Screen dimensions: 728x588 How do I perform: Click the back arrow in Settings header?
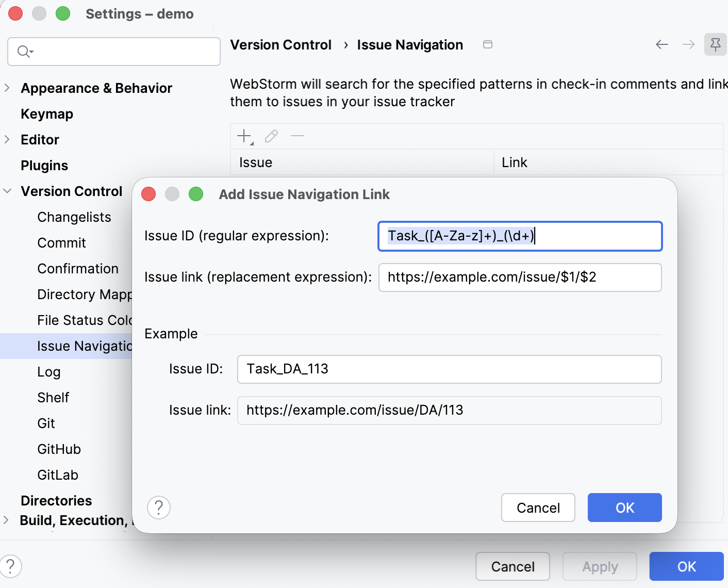point(662,45)
